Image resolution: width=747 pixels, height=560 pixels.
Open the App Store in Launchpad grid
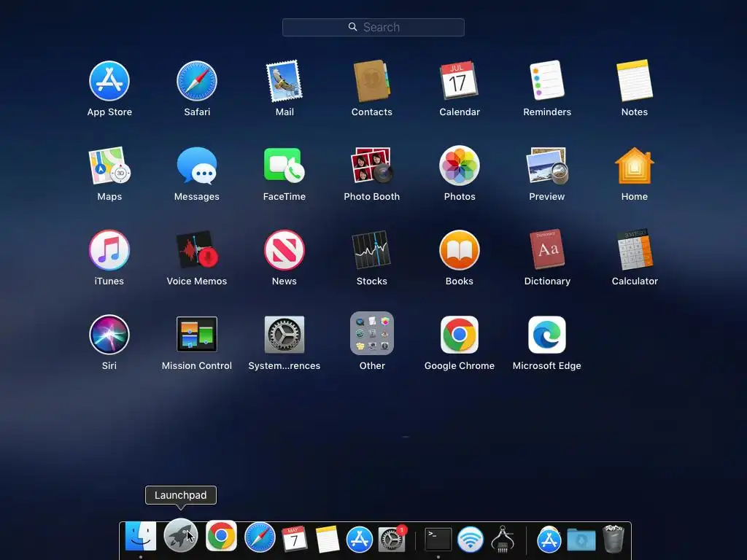[x=109, y=81]
